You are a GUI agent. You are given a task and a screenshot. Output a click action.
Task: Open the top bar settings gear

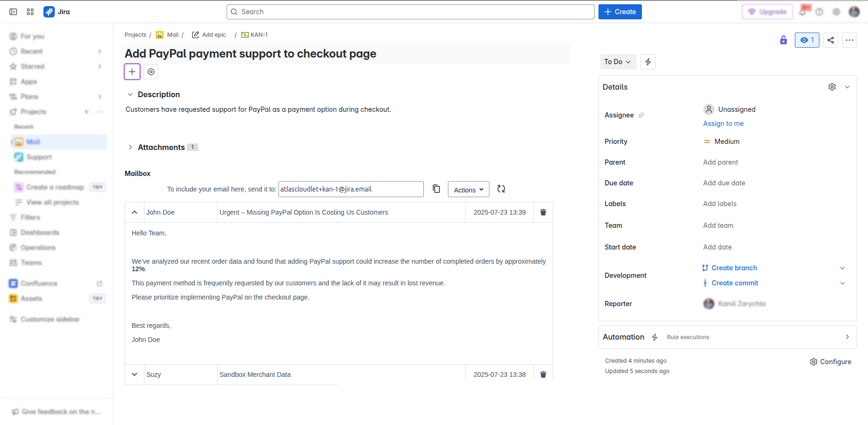[x=836, y=12]
